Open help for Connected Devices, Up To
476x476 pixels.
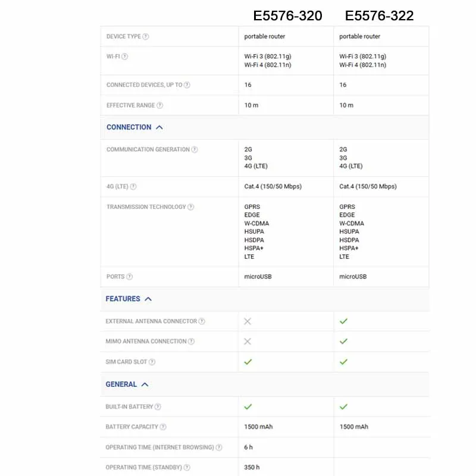pyautogui.click(x=187, y=85)
